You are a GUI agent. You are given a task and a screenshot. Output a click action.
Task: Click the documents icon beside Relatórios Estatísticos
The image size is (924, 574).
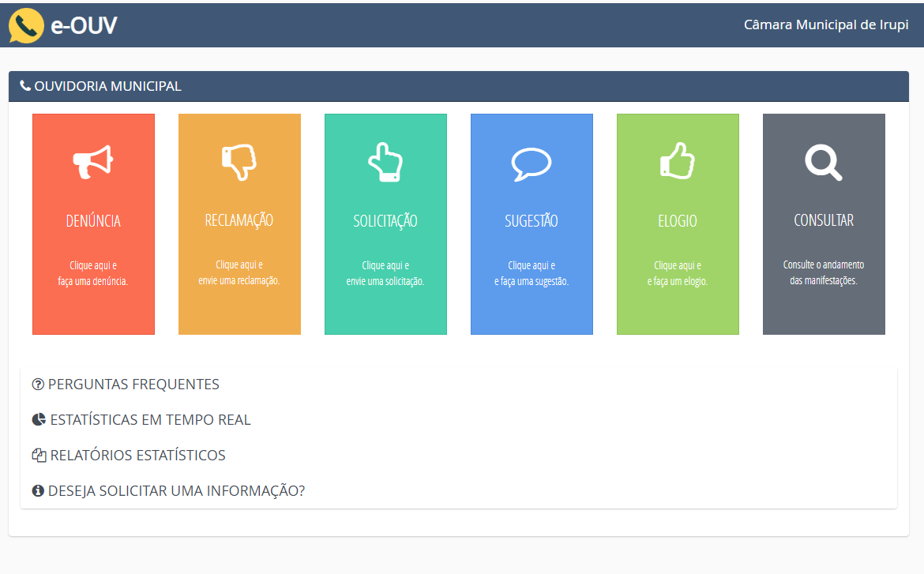39,456
